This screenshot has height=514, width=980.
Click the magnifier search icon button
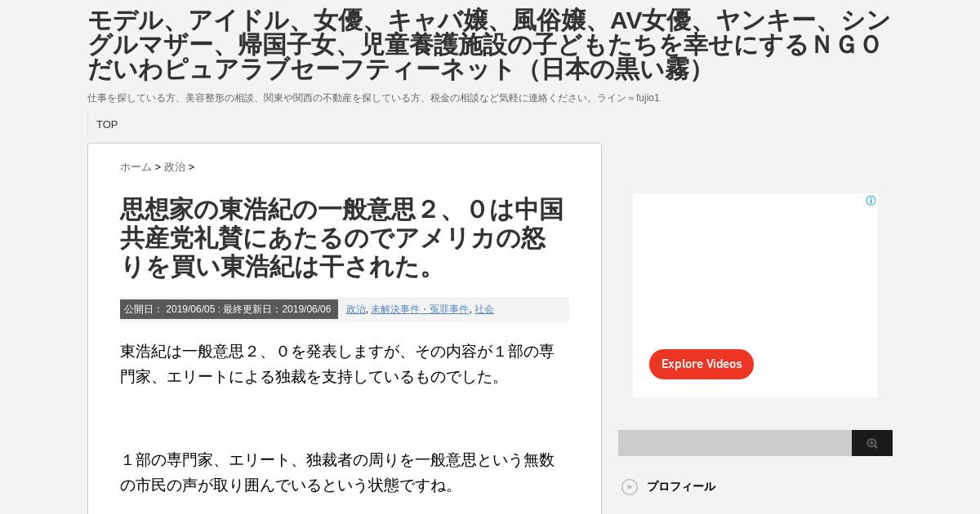point(872,443)
